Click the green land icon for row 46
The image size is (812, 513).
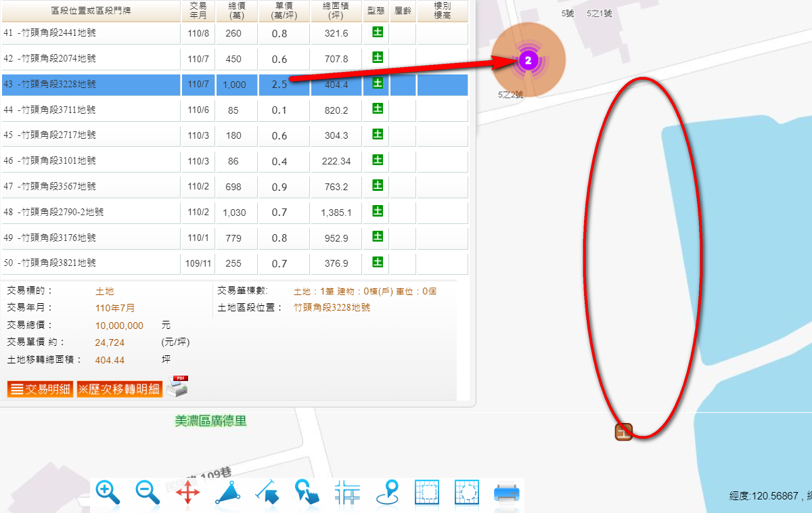coord(378,160)
